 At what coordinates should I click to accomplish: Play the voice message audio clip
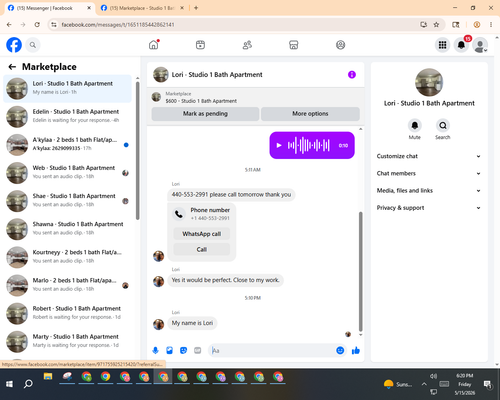(279, 145)
